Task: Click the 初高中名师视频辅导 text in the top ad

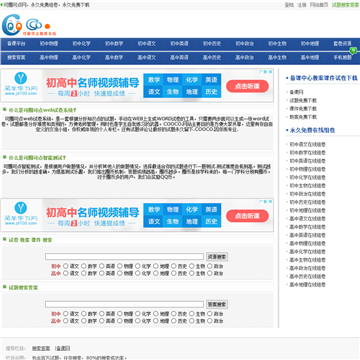Action: coord(93,82)
